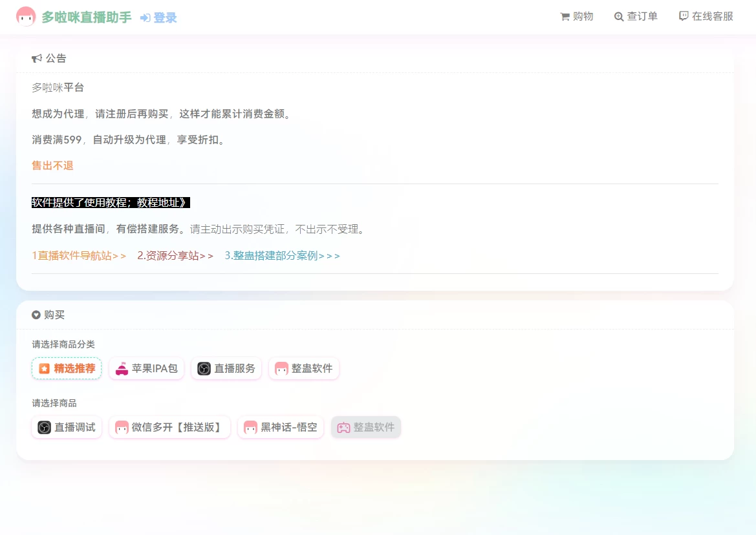Open the 多啦咪直播助手 site title
Image resolution: width=756 pixels, height=535 pixels.
coord(86,17)
